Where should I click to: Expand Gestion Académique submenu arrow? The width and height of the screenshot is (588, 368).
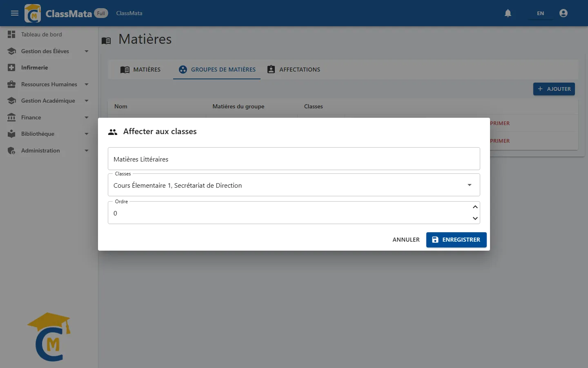point(87,101)
